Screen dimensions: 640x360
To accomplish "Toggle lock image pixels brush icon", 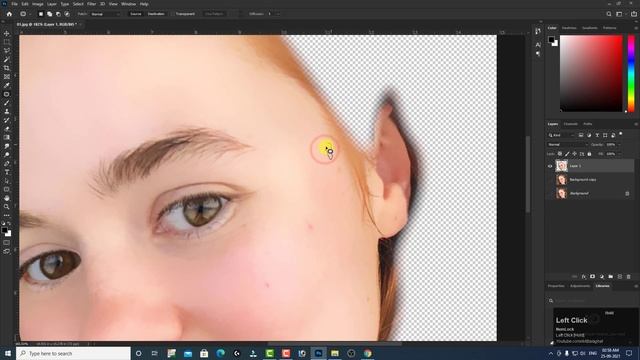I will click(x=567, y=154).
